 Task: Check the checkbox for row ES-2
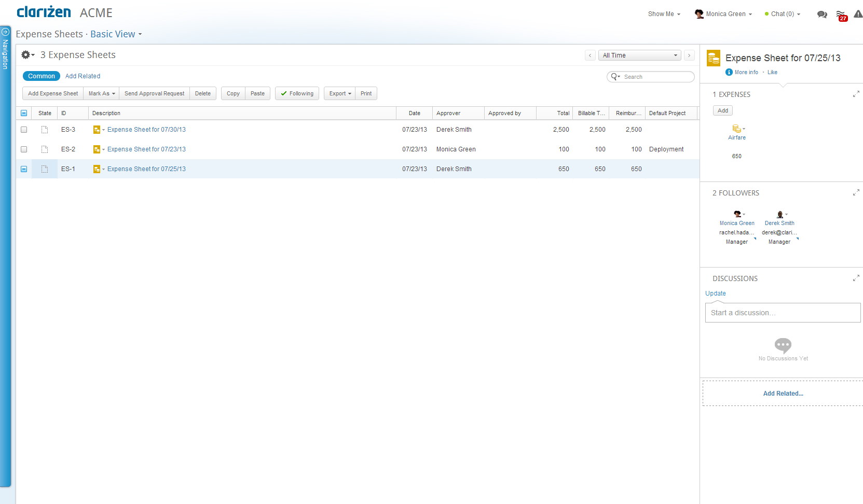(x=24, y=149)
